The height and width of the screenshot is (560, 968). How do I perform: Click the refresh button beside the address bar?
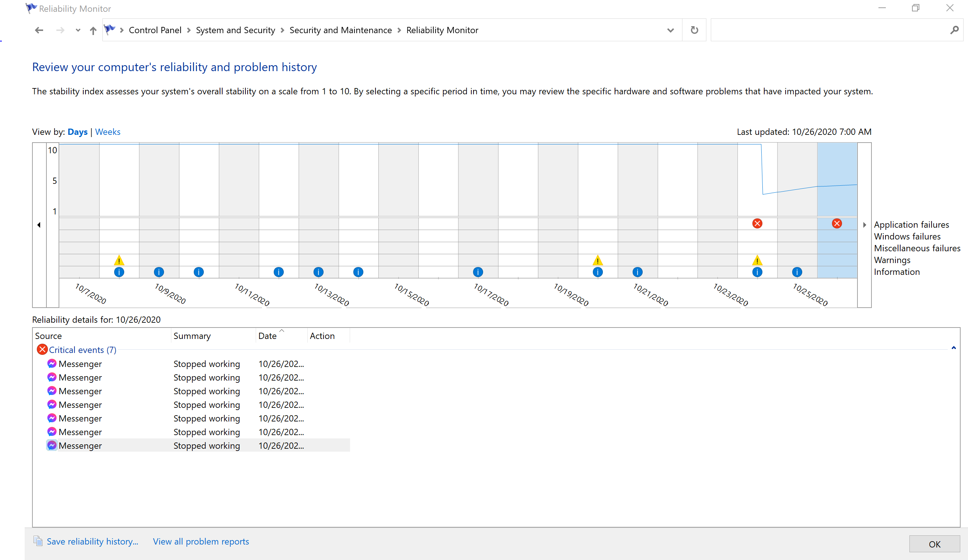(x=694, y=30)
